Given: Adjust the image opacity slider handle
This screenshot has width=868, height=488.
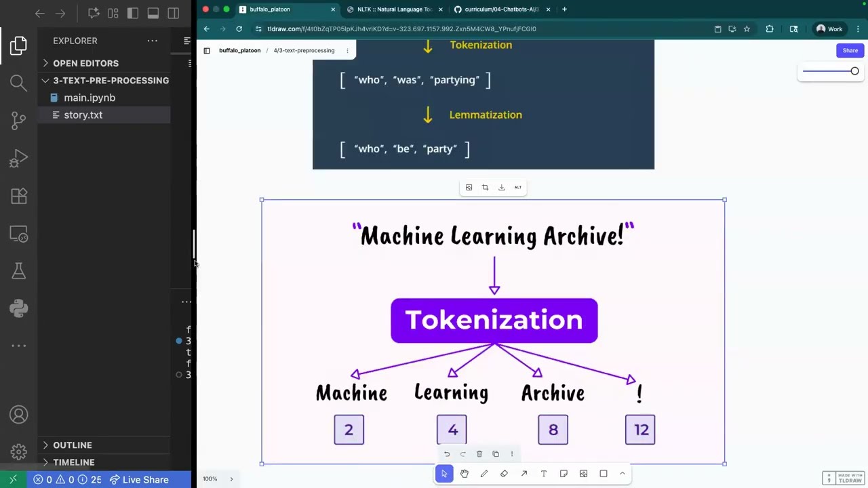Looking at the screenshot, I should click(x=854, y=71).
